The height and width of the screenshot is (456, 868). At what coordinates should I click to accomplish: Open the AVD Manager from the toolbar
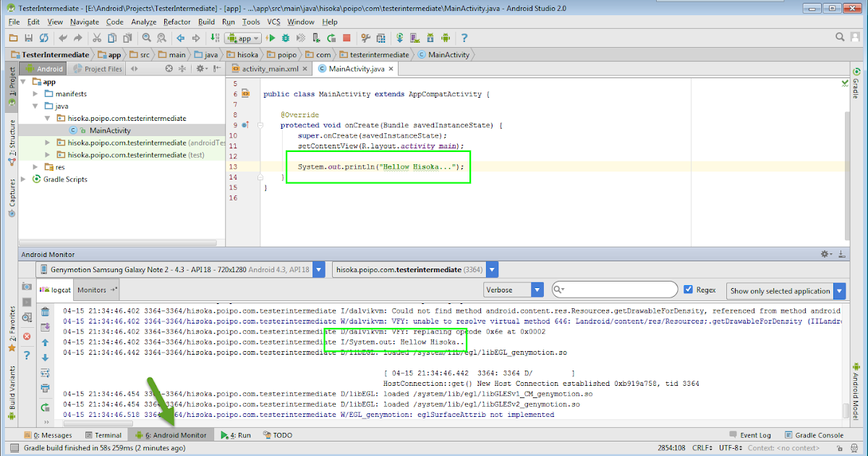tap(414, 38)
